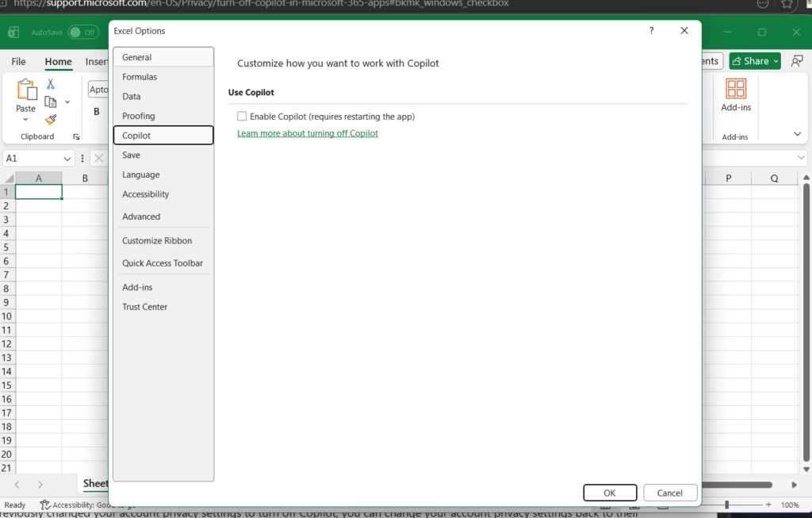Expand the Share dropdown arrow
Screen dimensions: 812x518
[x=776, y=61]
